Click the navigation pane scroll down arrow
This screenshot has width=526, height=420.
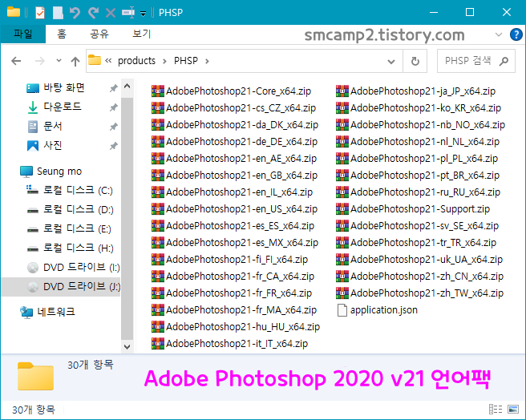[x=127, y=346]
